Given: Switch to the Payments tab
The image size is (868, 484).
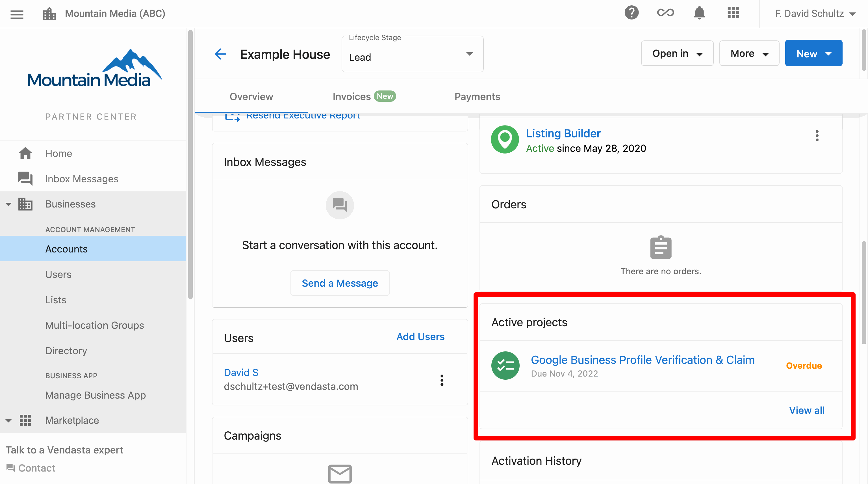Looking at the screenshot, I should click(x=477, y=97).
